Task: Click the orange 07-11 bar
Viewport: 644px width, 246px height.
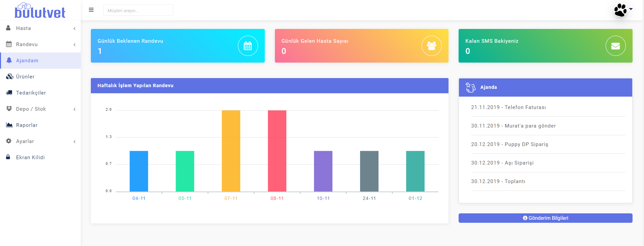Action: (231, 151)
